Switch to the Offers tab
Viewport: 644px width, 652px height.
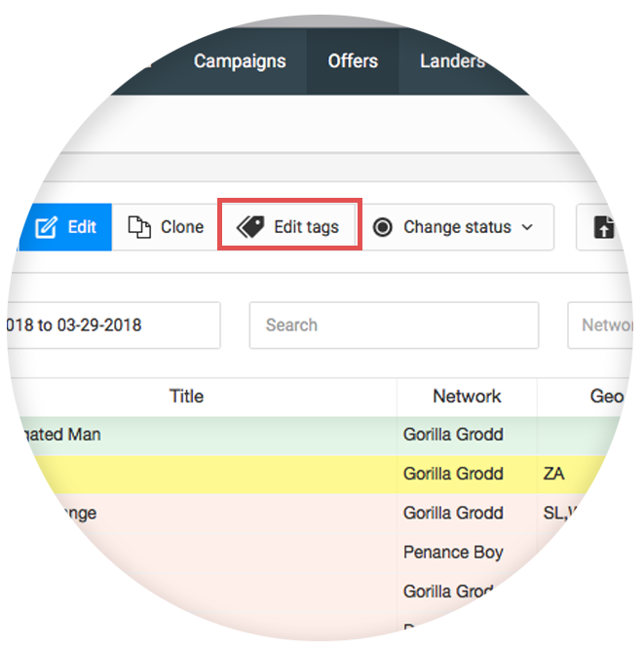click(x=353, y=61)
